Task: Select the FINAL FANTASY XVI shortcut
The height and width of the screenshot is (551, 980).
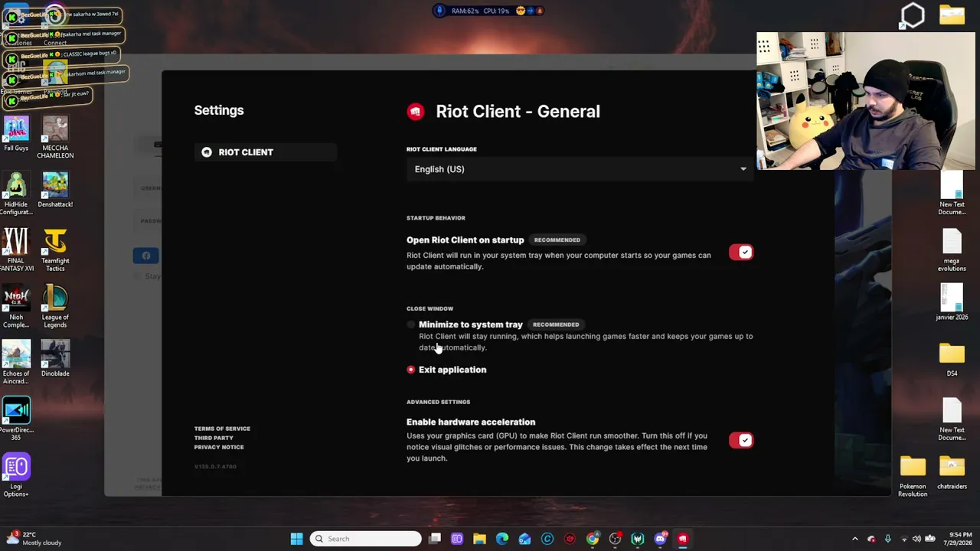Action: 16,250
